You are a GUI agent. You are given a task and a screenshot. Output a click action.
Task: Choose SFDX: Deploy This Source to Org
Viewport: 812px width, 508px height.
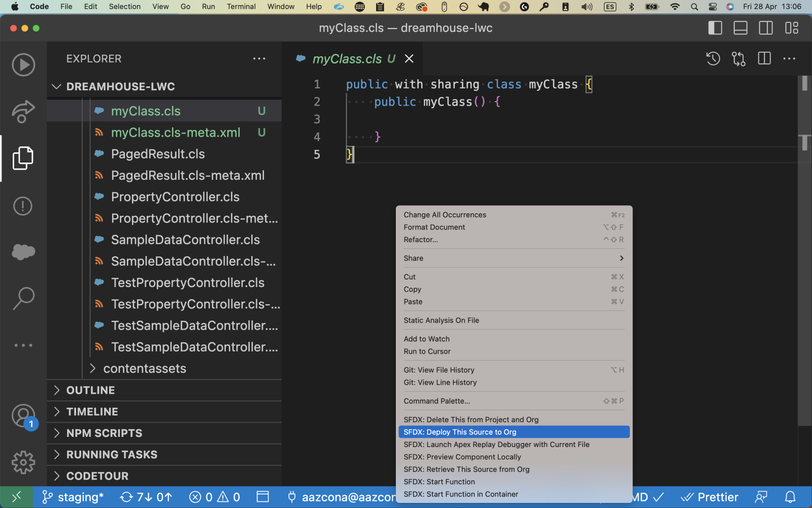(x=514, y=432)
